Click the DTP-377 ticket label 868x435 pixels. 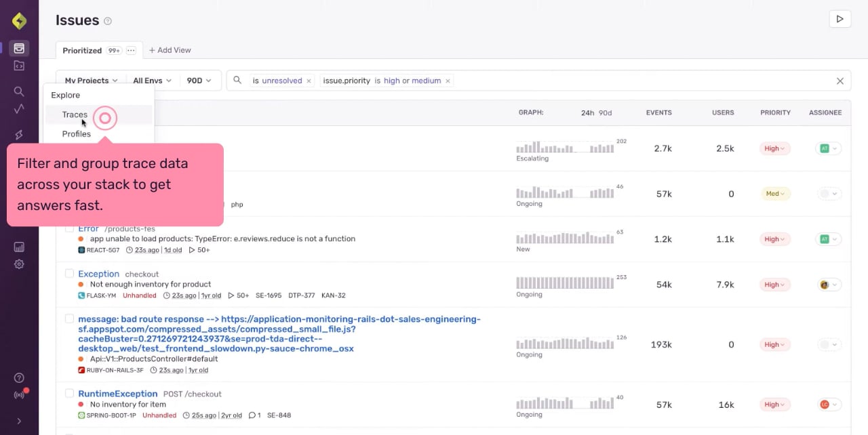[300, 295]
